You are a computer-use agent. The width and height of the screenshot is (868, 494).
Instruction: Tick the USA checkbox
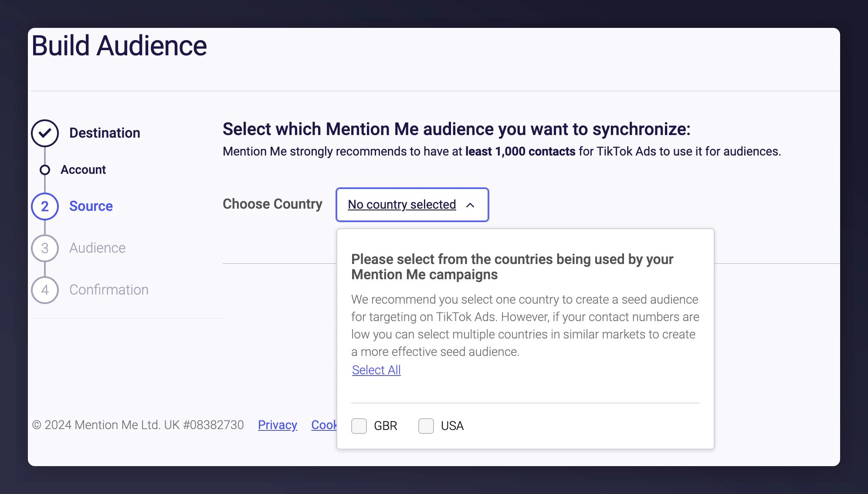click(426, 426)
